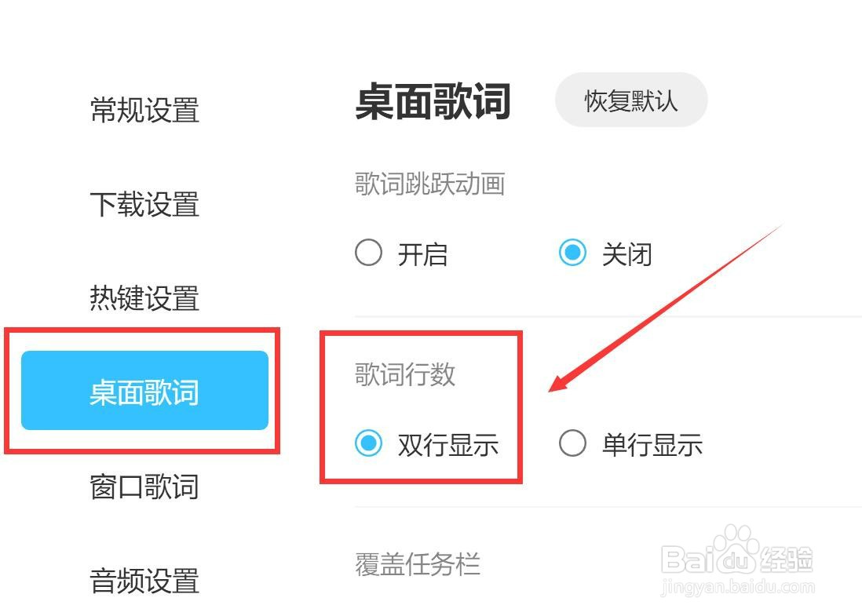Viewport: 862px width, 616px height.
Task: Open the jingyan.baidu.com watermark link
Action: [x=738, y=586]
